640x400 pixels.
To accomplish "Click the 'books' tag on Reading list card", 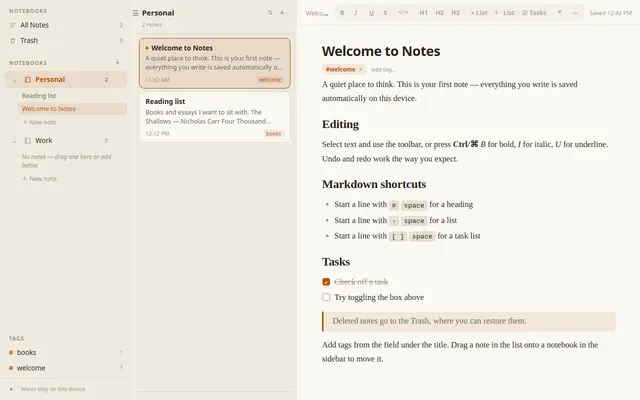I will pos(273,133).
